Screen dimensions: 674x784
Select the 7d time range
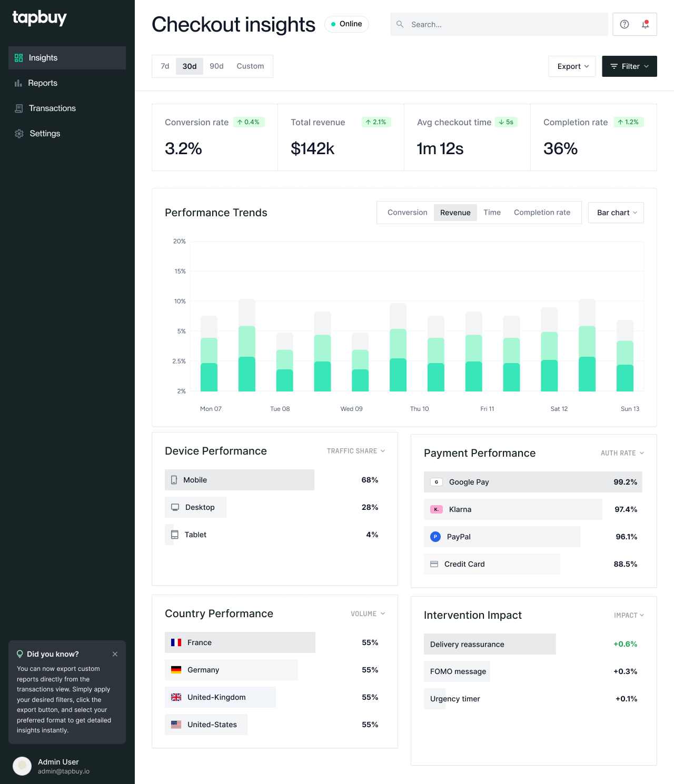coord(165,66)
